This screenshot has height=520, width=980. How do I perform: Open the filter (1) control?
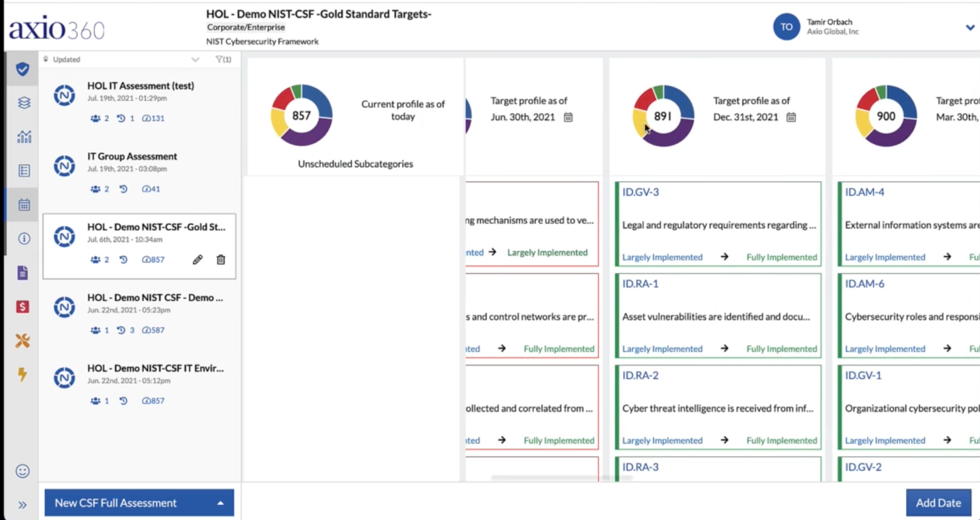click(223, 59)
